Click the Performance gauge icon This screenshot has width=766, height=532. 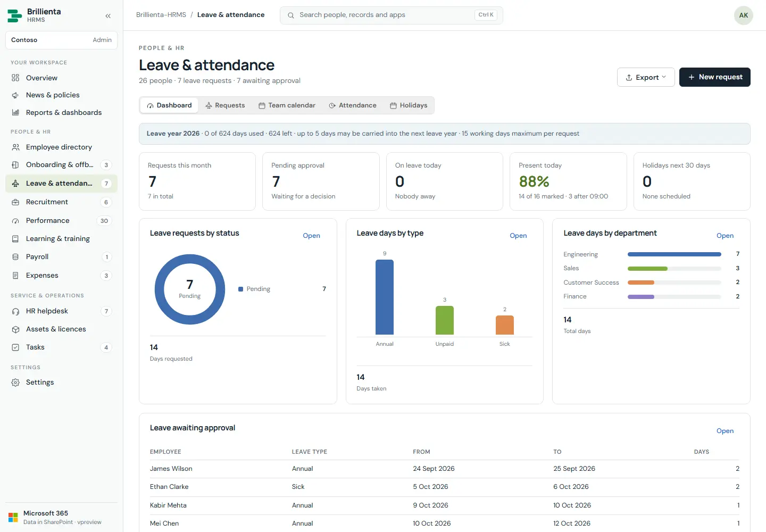(x=15, y=221)
